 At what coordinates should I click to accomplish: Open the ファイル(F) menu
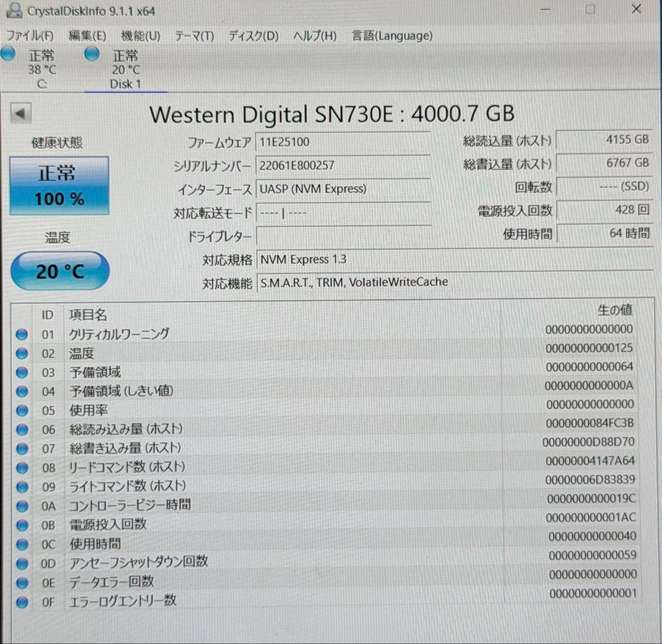point(30,36)
